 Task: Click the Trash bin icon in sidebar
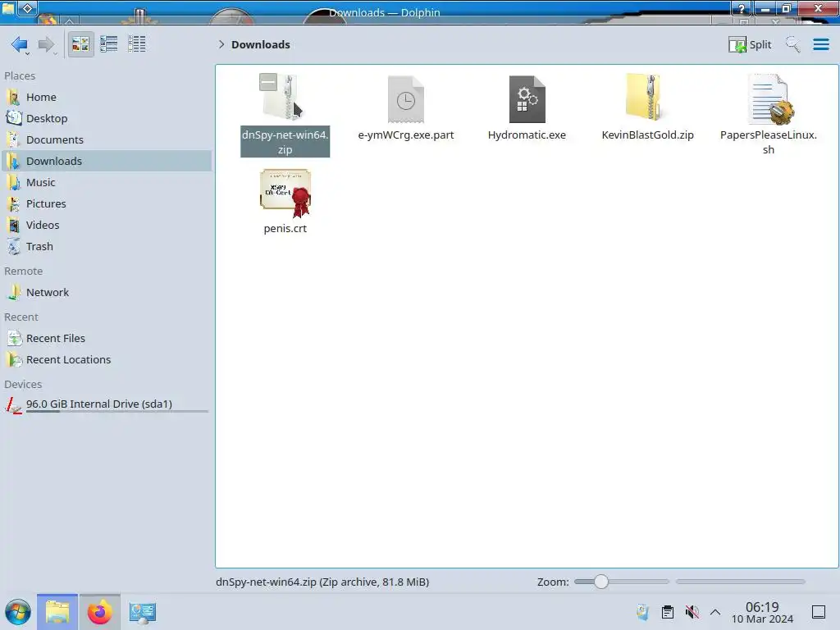coord(14,247)
